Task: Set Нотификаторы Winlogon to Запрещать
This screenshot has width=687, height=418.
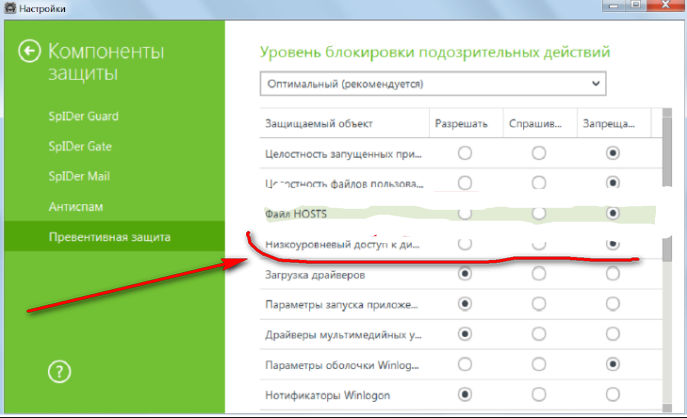Action: coord(612,394)
